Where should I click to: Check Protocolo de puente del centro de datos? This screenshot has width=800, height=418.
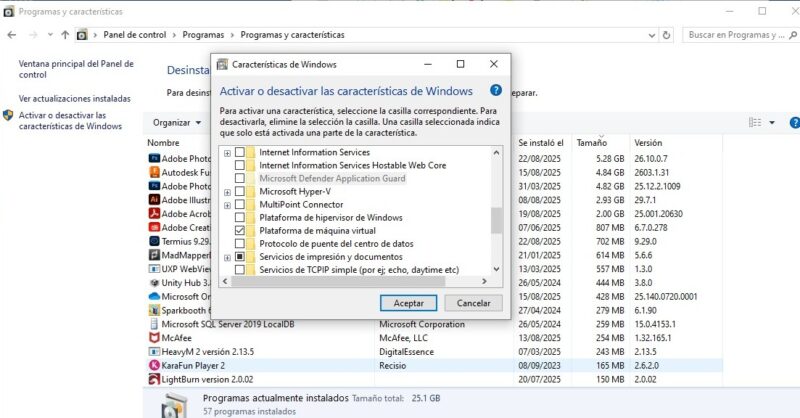point(239,244)
